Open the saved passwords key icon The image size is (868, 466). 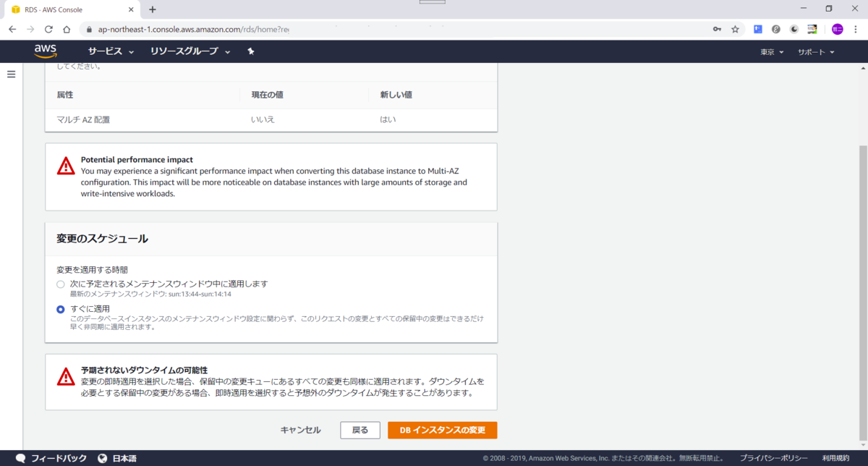point(717,30)
